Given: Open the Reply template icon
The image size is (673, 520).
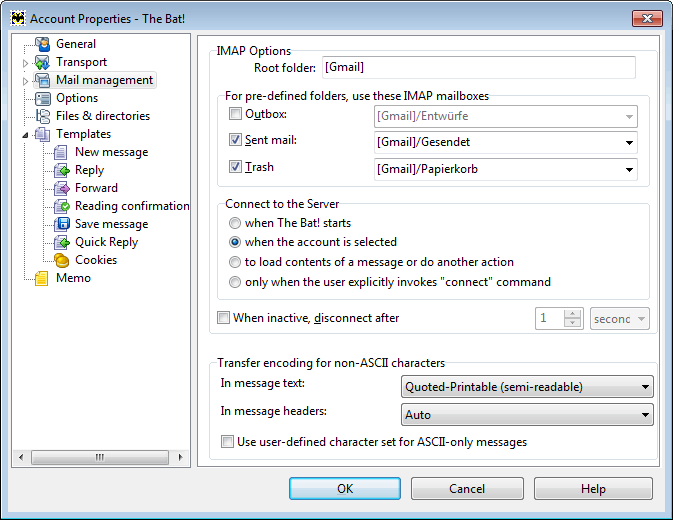Looking at the screenshot, I should (x=62, y=170).
